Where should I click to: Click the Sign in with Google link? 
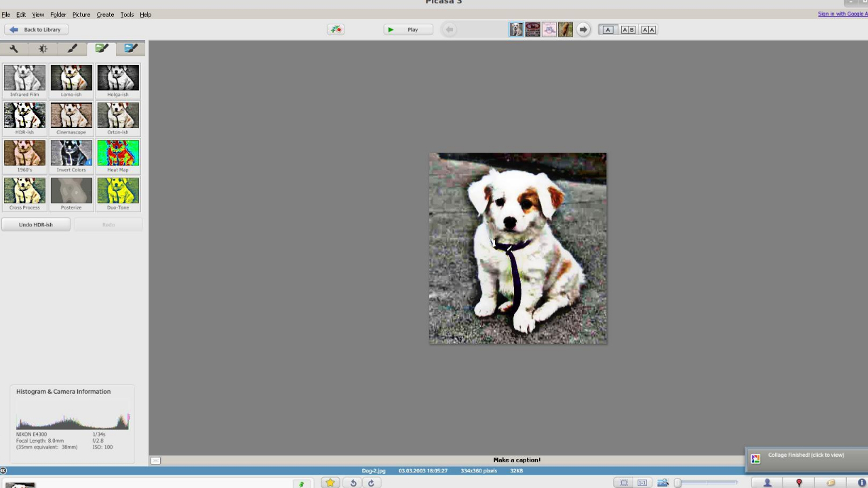pos(842,14)
